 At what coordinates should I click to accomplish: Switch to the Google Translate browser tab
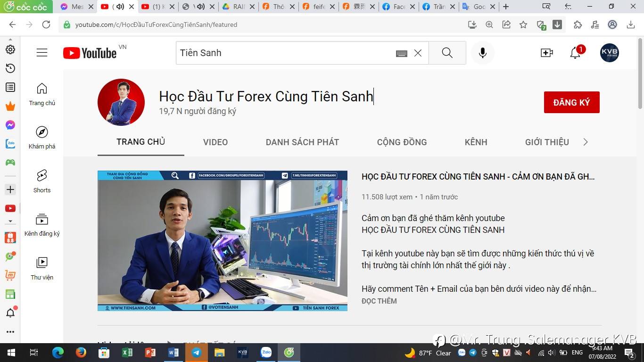coord(479,7)
